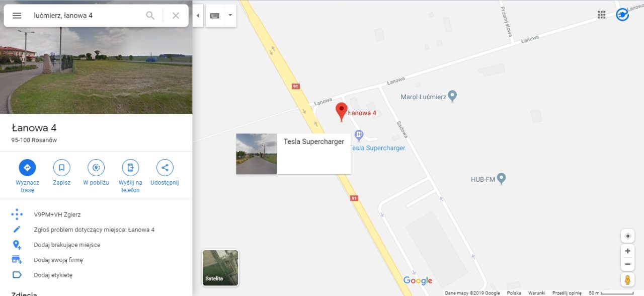Click Wyślij na telefon icon
This screenshot has height=296, width=644.
pos(130,168)
